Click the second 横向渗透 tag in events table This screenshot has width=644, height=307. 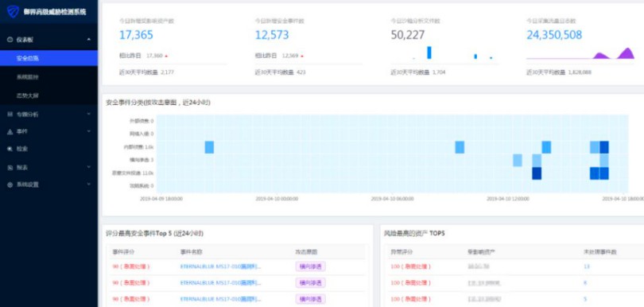(x=310, y=283)
